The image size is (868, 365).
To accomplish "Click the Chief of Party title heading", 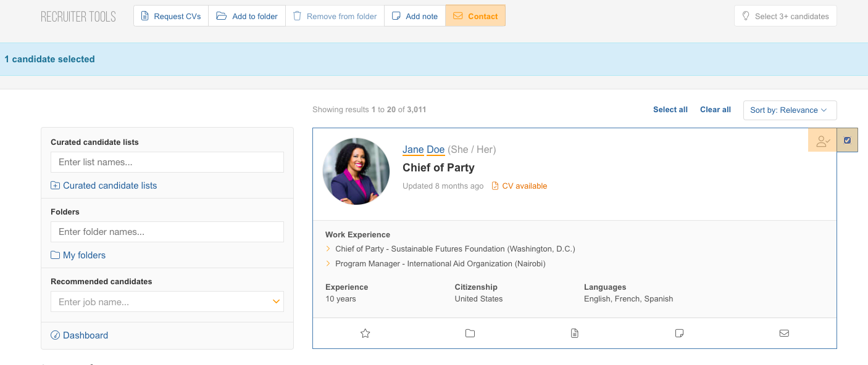I will (438, 168).
